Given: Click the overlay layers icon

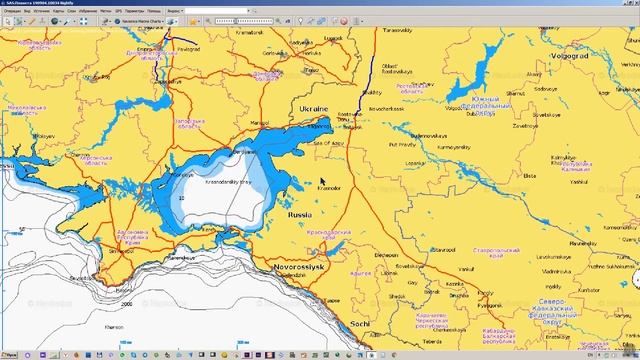Looking at the screenshot, I should 171,21.
